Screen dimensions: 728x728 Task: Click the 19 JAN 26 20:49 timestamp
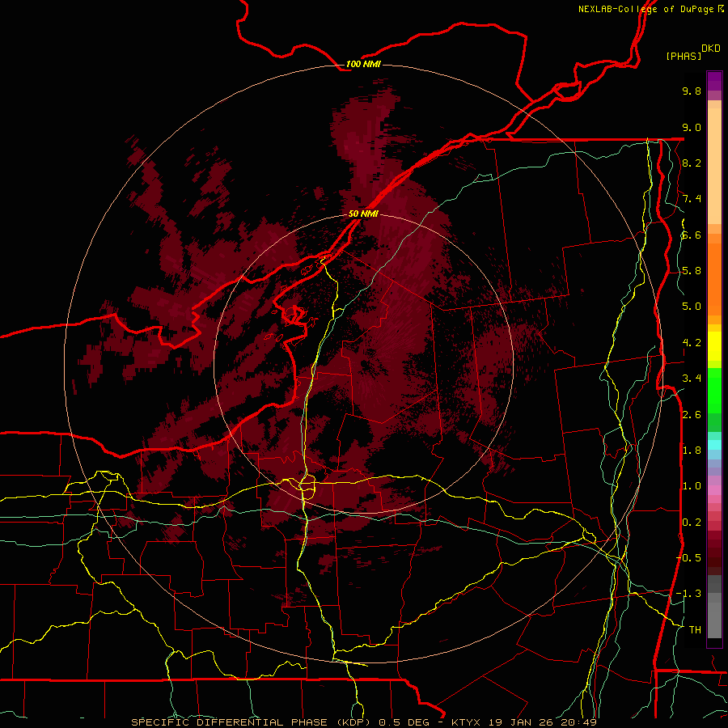pyautogui.click(x=543, y=722)
